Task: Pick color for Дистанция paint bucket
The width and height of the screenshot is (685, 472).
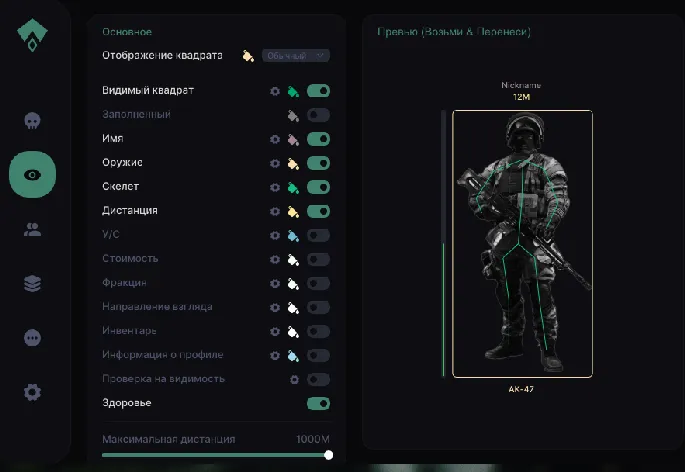Action: tap(294, 211)
